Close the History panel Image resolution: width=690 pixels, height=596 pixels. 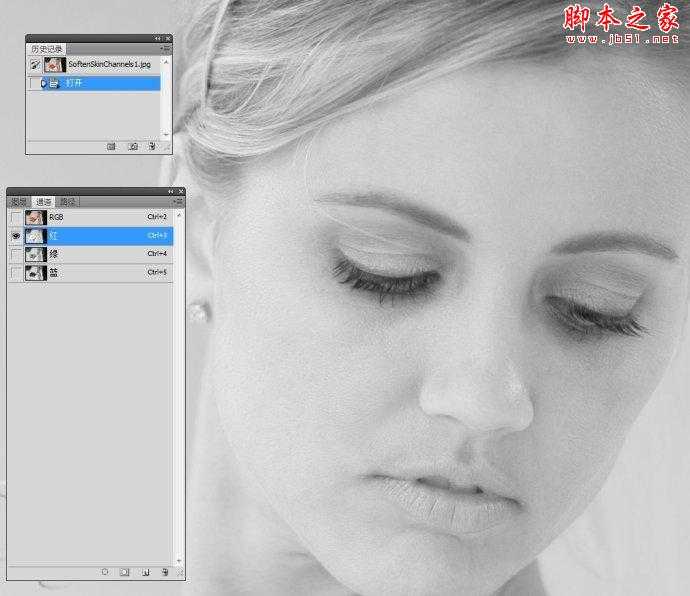[x=168, y=39]
